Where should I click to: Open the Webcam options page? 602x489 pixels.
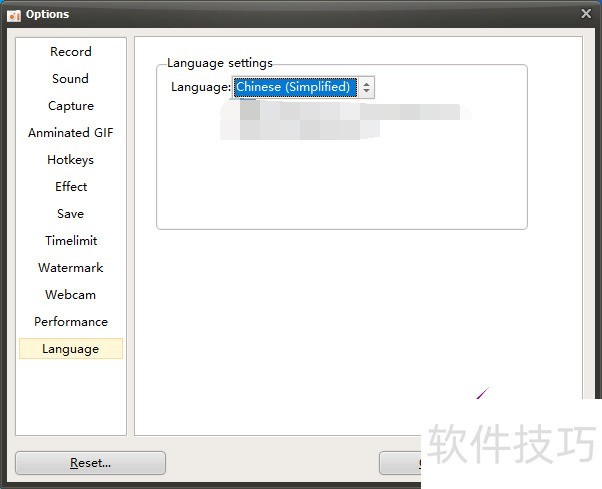coord(71,294)
